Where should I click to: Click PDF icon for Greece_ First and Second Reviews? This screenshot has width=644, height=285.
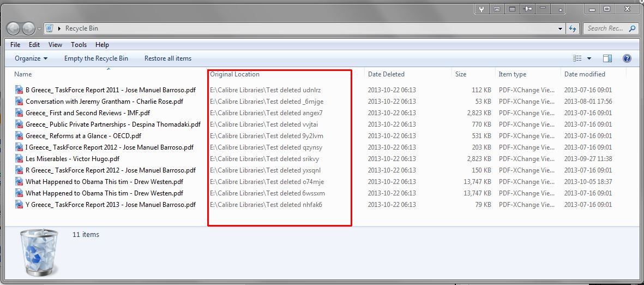pyautogui.click(x=19, y=112)
